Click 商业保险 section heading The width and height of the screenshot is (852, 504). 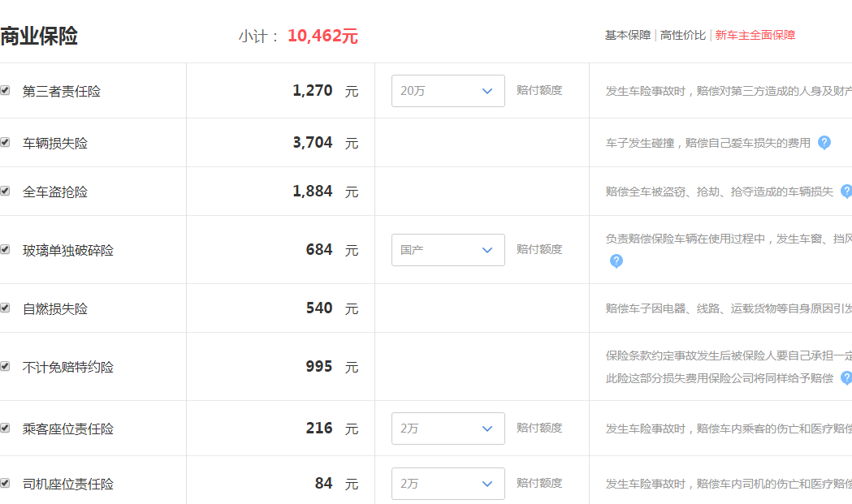pyautogui.click(x=39, y=37)
